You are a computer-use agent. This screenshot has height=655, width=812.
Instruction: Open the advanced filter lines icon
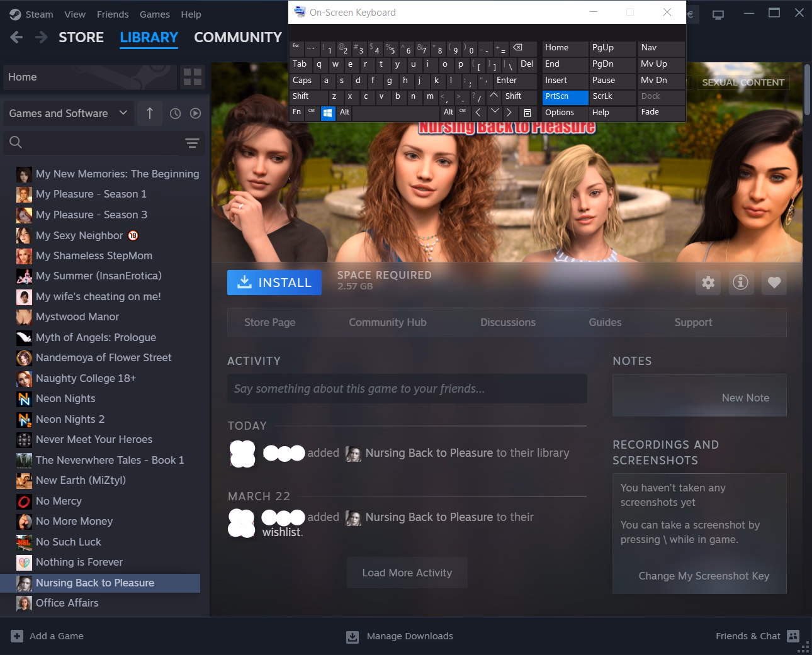192,143
